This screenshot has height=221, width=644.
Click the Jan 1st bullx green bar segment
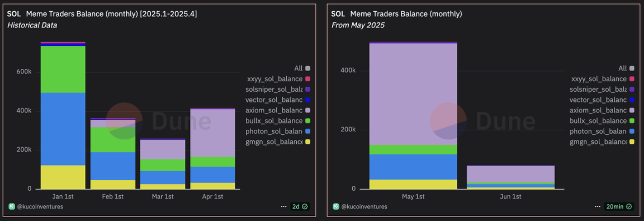[x=63, y=69]
